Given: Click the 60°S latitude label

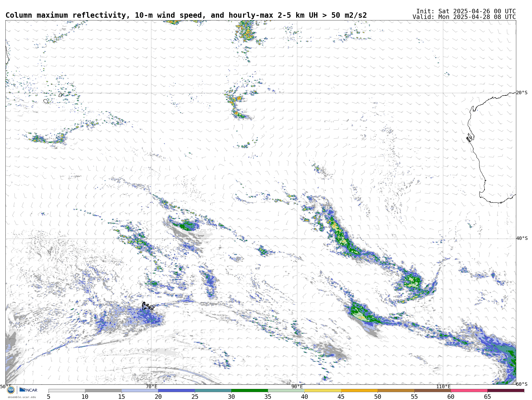Looking at the screenshot, I should tap(522, 384).
